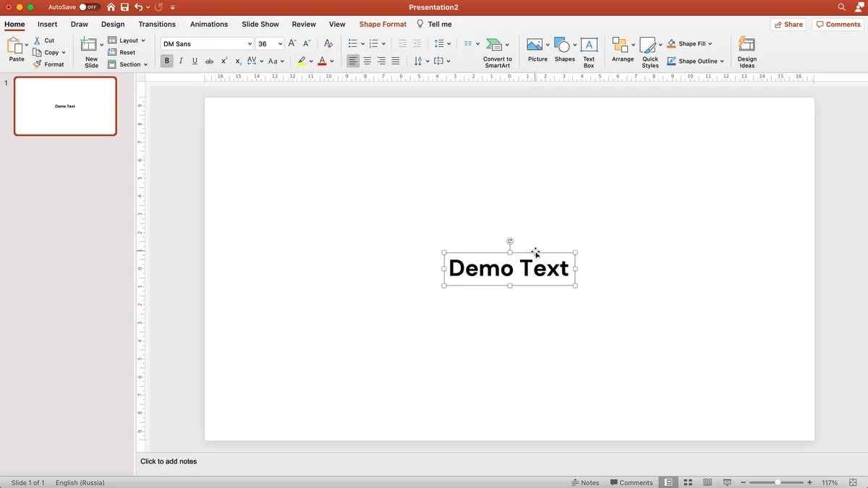Image resolution: width=868 pixels, height=488 pixels.
Task: Open the Insert tab
Action: click(x=48, y=25)
